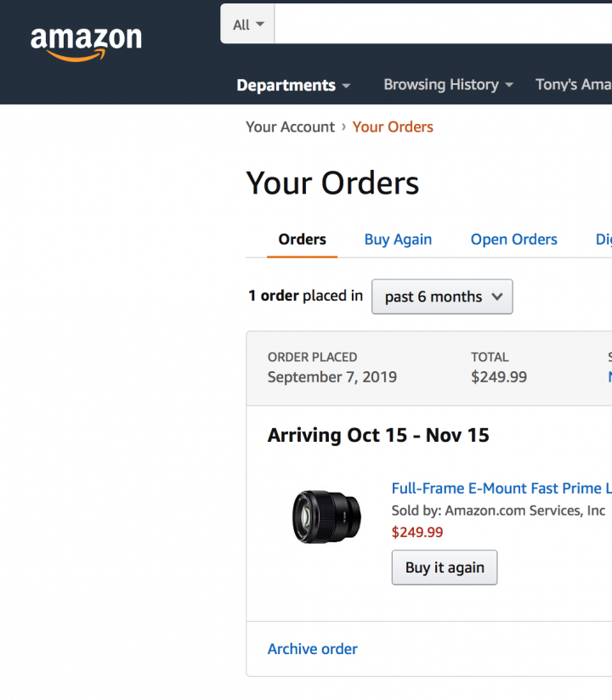The image size is (612, 700).
Task: Click the camera lens product thumbnail
Action: point(326,516)
